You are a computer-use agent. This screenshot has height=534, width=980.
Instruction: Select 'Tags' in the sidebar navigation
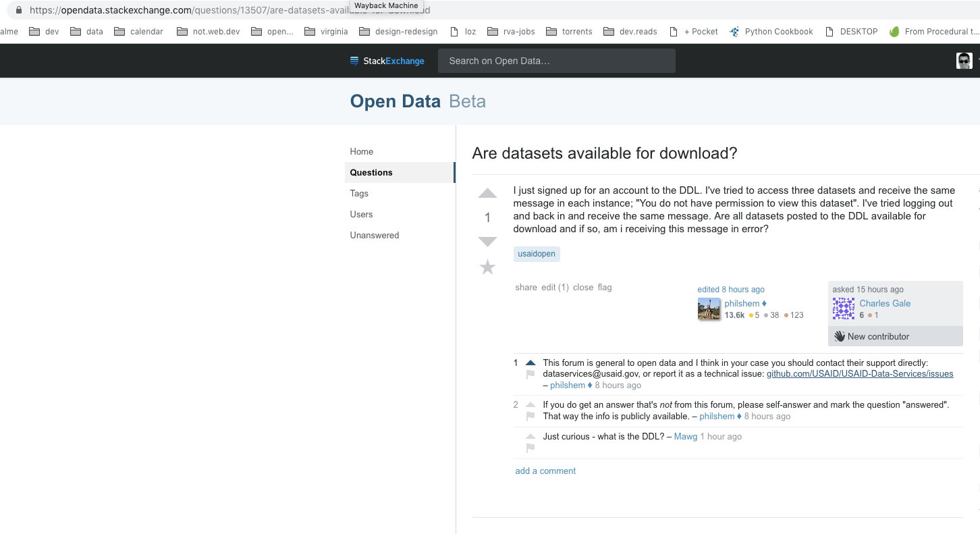click(x=359, y=193)
